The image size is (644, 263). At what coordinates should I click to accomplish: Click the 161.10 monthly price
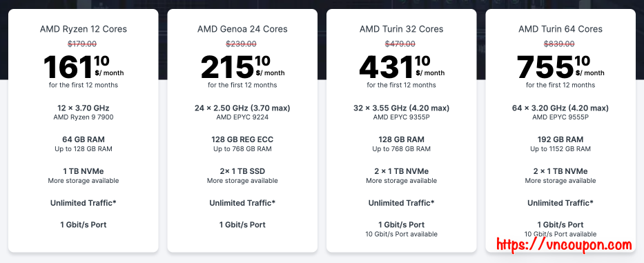[x=84, y=67]
